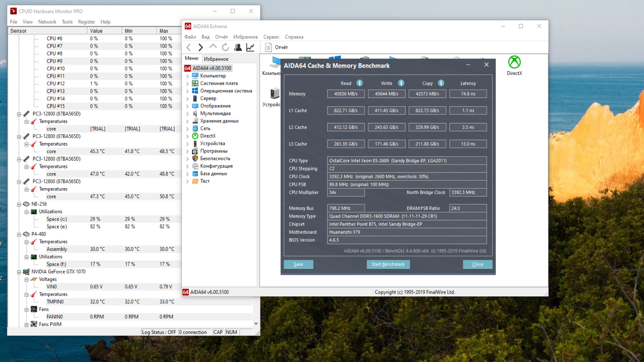644x362 pixels.
Task: Click the Read info icon
Action: (x=360, y=83)
